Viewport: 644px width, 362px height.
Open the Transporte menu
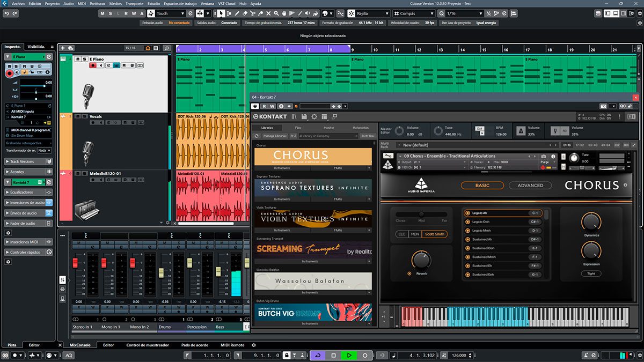coord(134,3)
